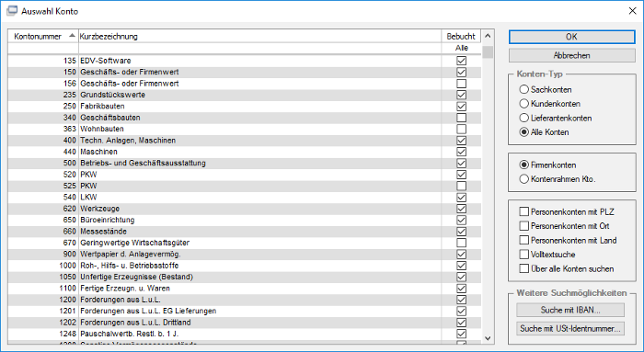Screen dimensions: 644x352
Task: Toggle Bebucht checkbox for account 525 PKW
Action: tap(461, 186)
